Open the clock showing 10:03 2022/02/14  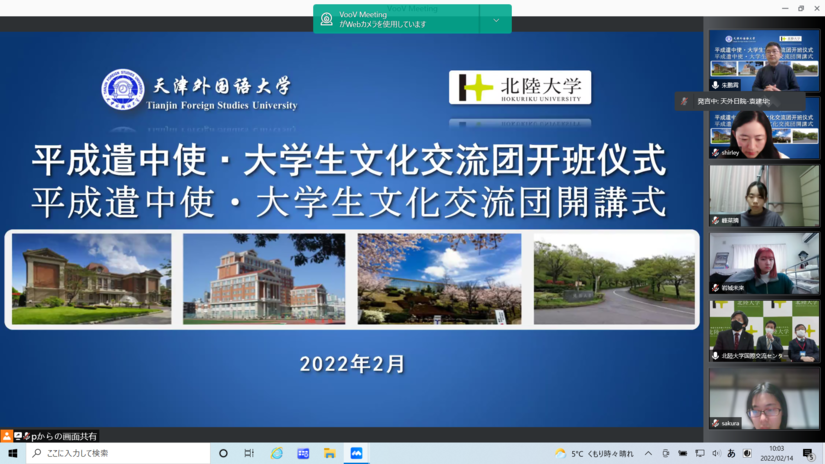coord(777,453)
